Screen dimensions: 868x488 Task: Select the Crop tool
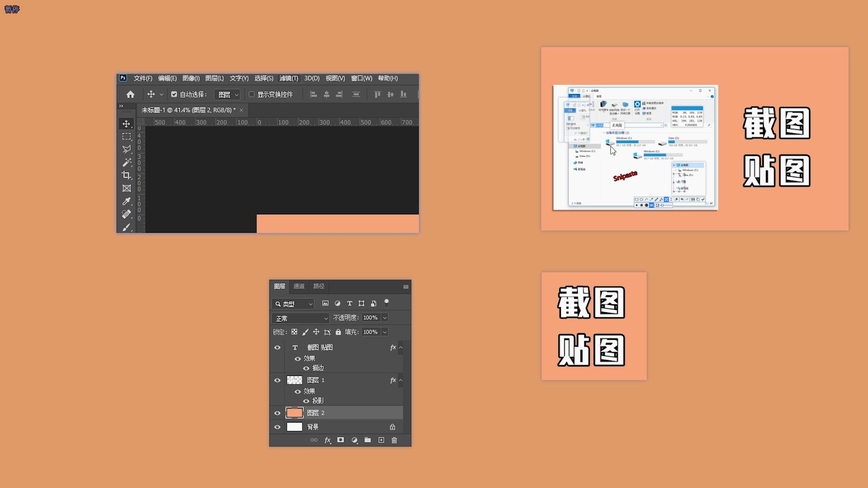[126, 175]
